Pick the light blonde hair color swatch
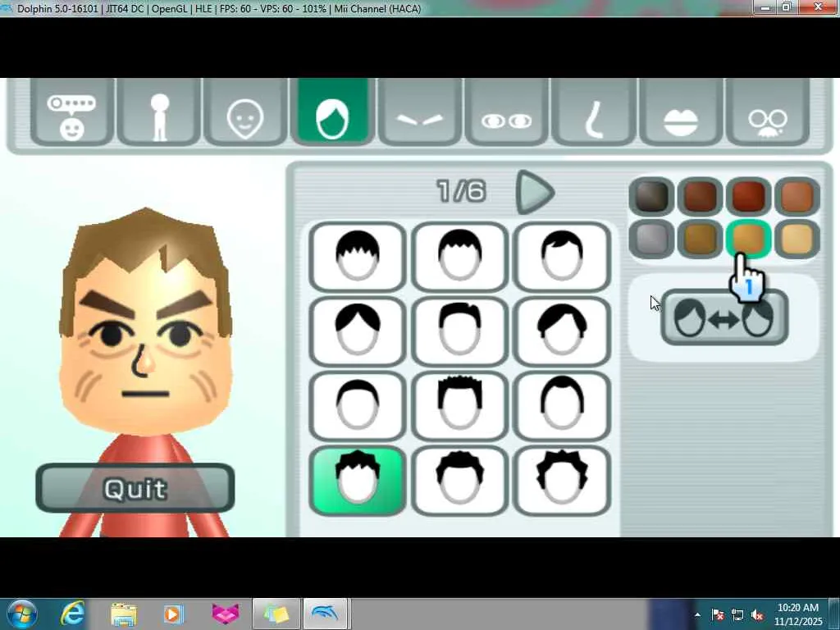Screen dimensions: 840x630 click(797, 239)
